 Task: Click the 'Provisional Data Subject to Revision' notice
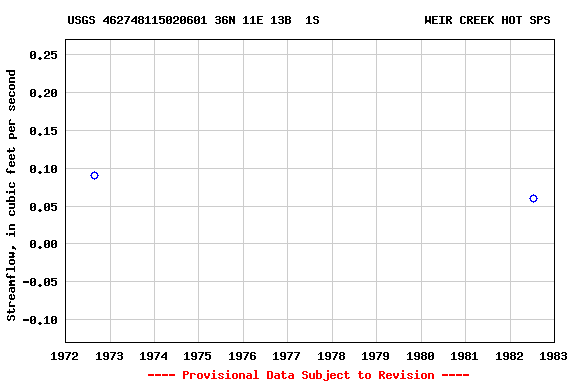point(308,375)
